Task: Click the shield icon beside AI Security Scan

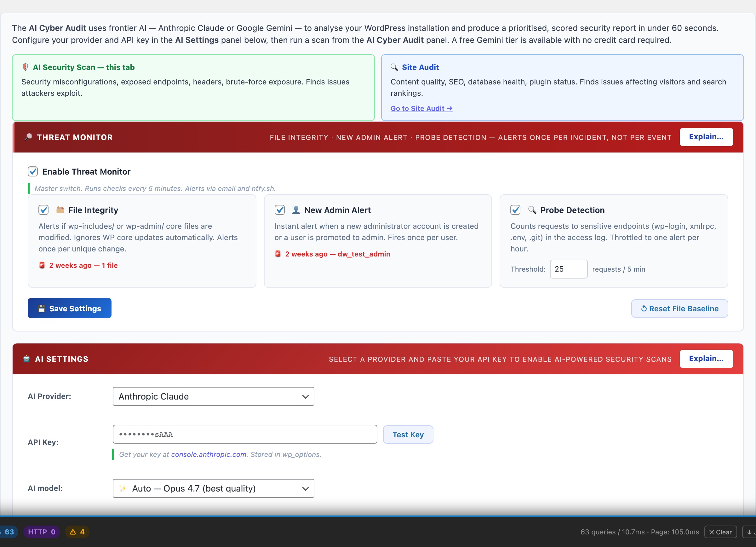Action: (x=25, y=67)
